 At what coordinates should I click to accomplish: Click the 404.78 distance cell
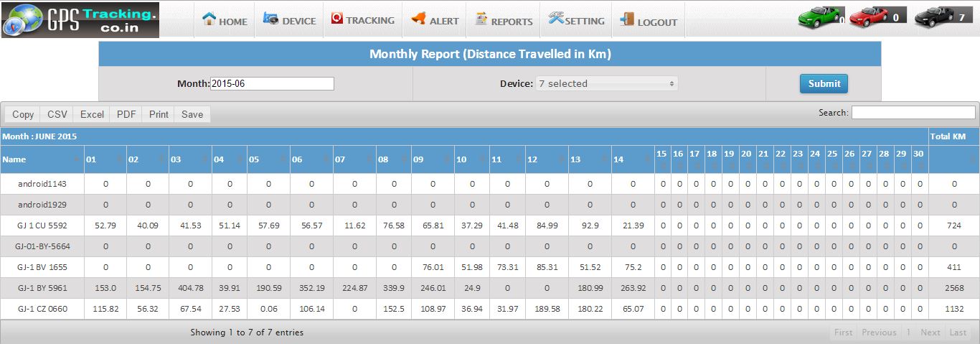pos(190,288)
